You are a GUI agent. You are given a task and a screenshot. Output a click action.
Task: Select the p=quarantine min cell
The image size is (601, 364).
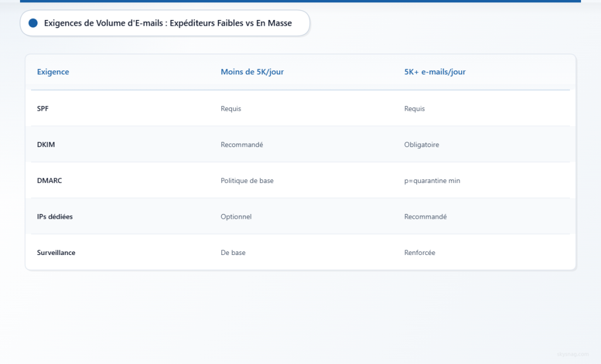pos(433,181)
